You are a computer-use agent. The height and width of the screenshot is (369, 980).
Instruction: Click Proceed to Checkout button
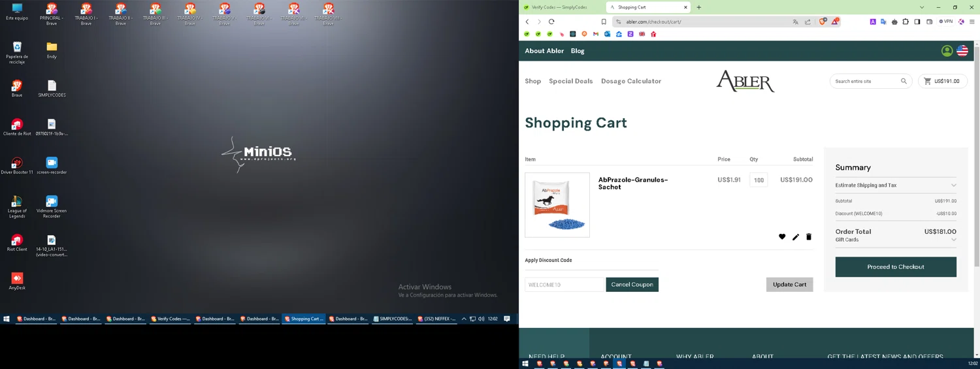[896, 266]
